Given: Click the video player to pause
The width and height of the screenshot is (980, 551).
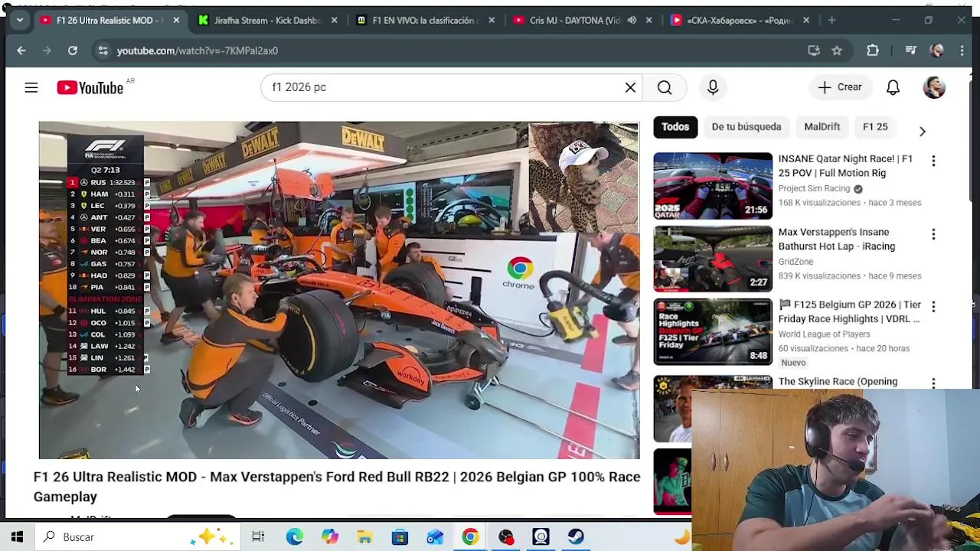Looking at the screenshot, I should [339, 290].
